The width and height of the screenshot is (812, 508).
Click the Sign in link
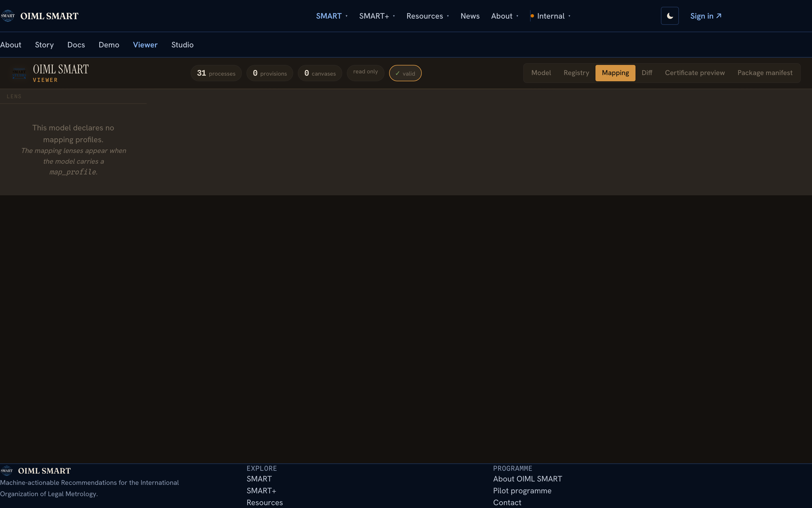click(x=706, y=16)
